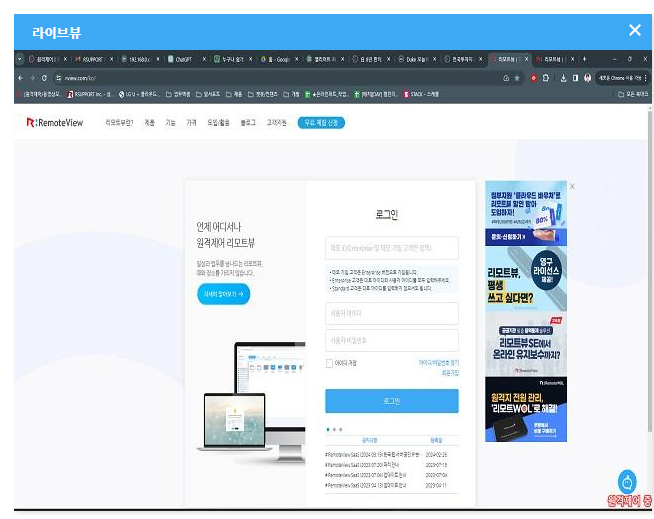Open the 제품 menu
This screenshot has height=519, width=654.
point(149,123)
